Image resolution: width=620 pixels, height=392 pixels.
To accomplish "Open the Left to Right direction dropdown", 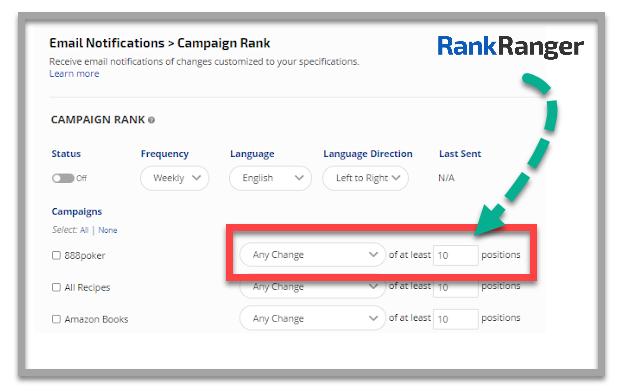I will tap(365, 178).
